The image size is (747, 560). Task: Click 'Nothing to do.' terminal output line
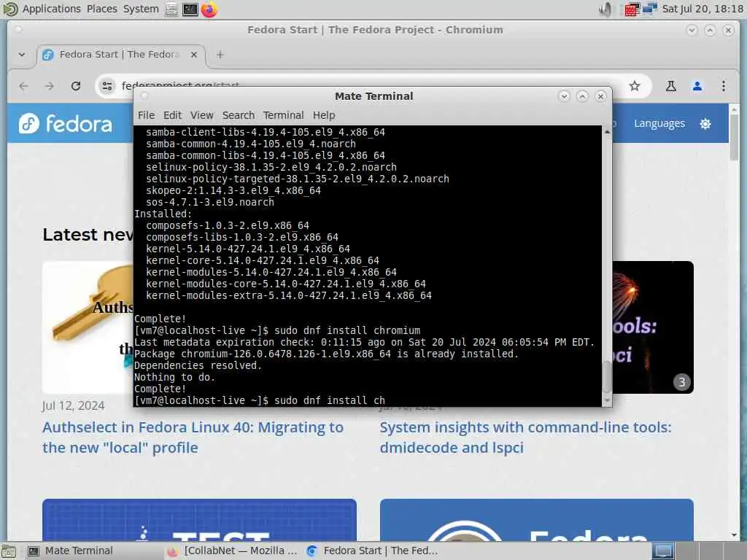(174, 377)
